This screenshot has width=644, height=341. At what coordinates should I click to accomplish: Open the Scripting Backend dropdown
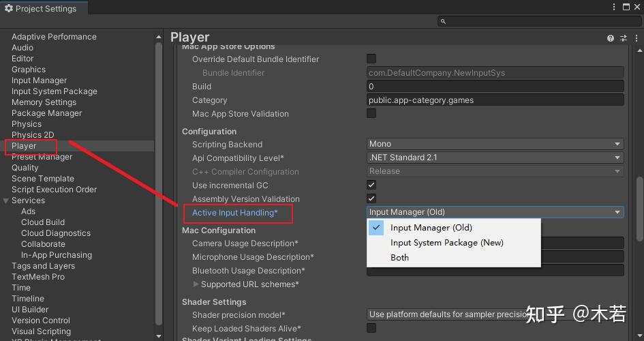(495, 144)
